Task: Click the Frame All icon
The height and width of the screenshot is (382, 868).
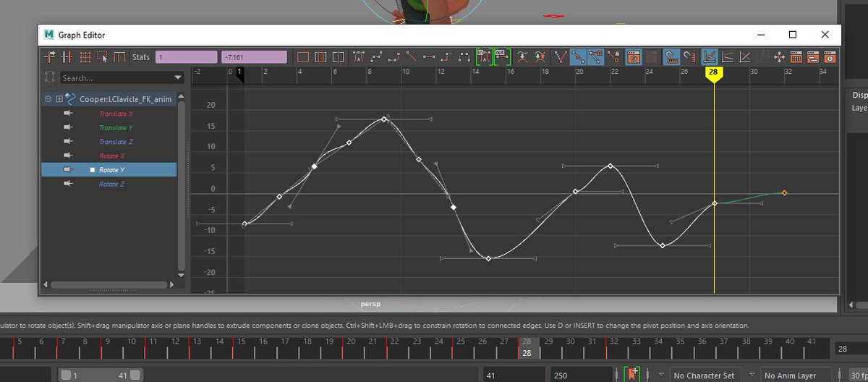Action: 303,56
